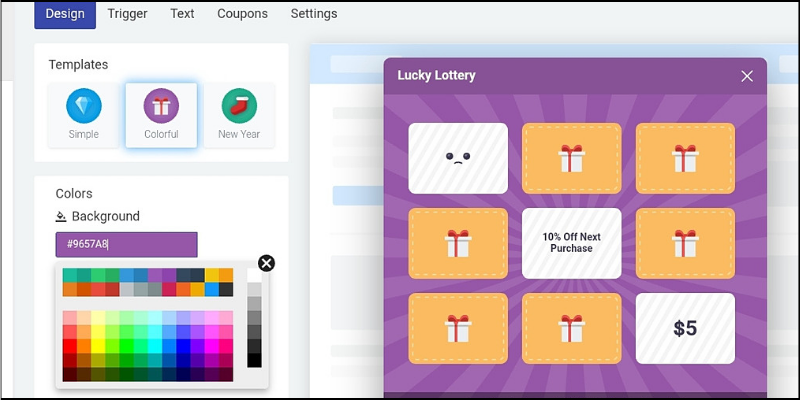The width and height of the screenshot is (800, 400).
Task: Click the sad face lottery card
Action: click(458, 158)
